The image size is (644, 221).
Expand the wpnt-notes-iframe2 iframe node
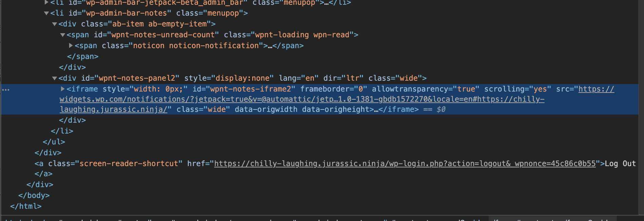pos(63,89)
